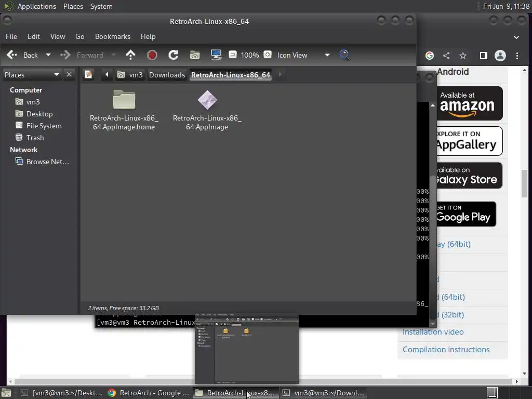Click the terminal window vertical scrollbar
This screenshot has width=532, height=399.
pyautogui.click(x=433, y=214)
